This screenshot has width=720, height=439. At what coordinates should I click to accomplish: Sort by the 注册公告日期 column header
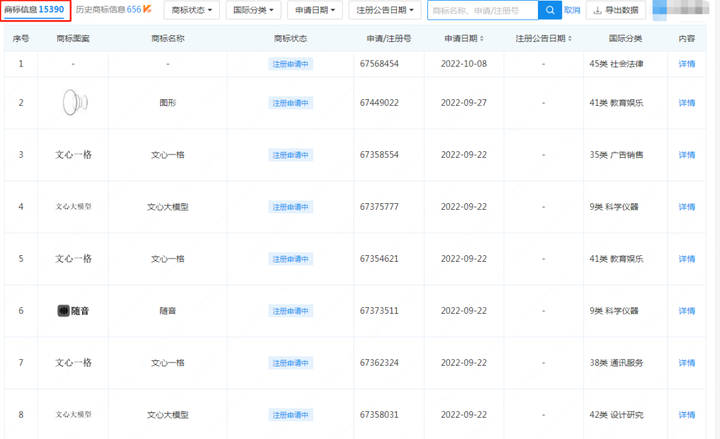click(543, 39)
